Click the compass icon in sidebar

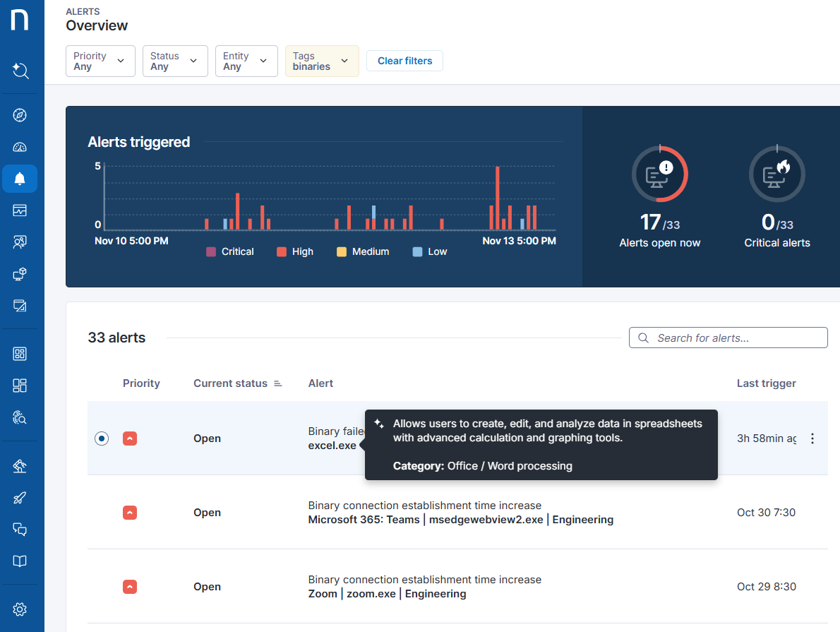[20, 115]
